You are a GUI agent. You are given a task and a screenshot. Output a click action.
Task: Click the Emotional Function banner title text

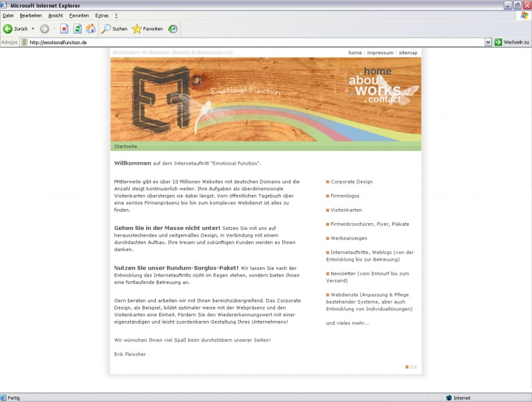246,91
